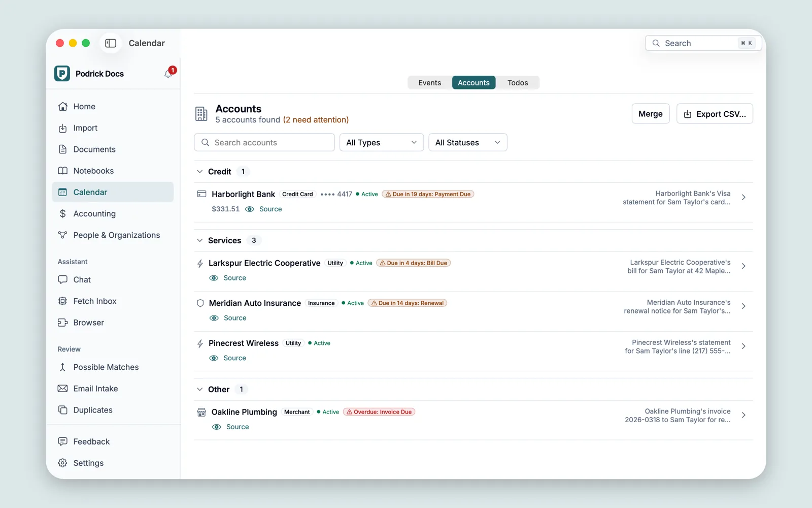The width and height of the screenshot is (812, 508).
Task: Open the Browser tool
Action: [x=113, y=323]
